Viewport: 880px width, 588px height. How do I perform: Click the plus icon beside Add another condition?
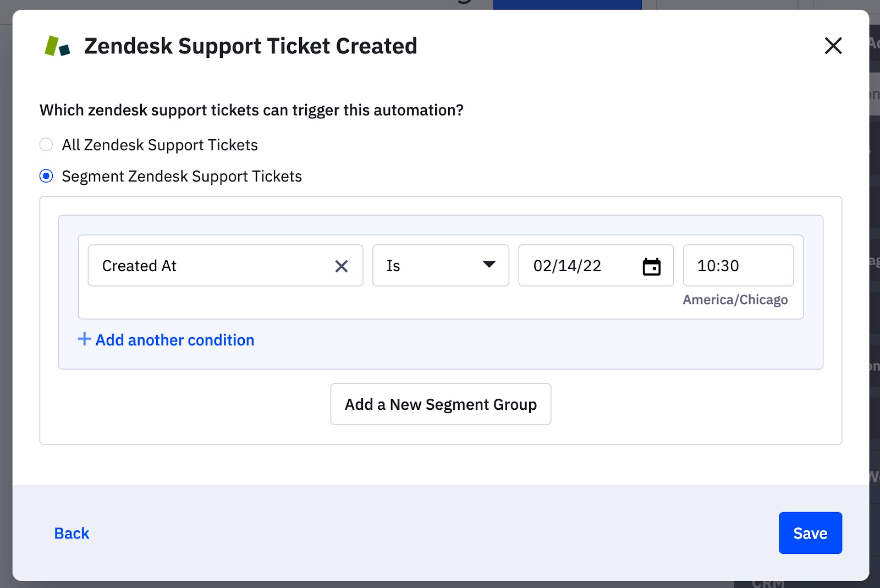84,339
